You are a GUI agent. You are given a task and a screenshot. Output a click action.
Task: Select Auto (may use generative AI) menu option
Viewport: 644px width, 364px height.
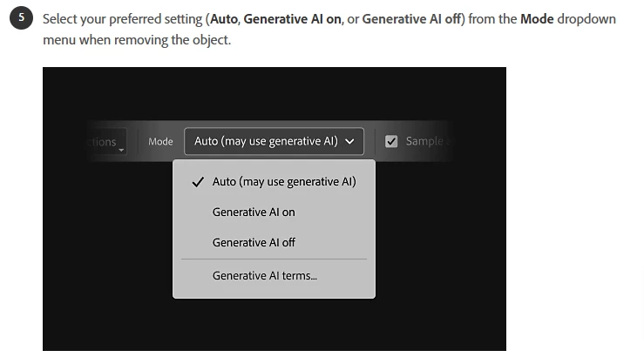coord(284,182)
